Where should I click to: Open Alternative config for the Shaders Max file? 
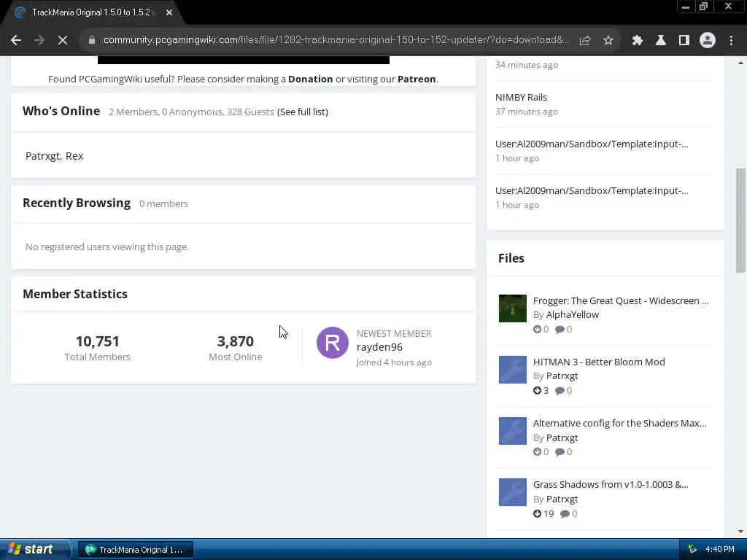[x=620, y=424]
